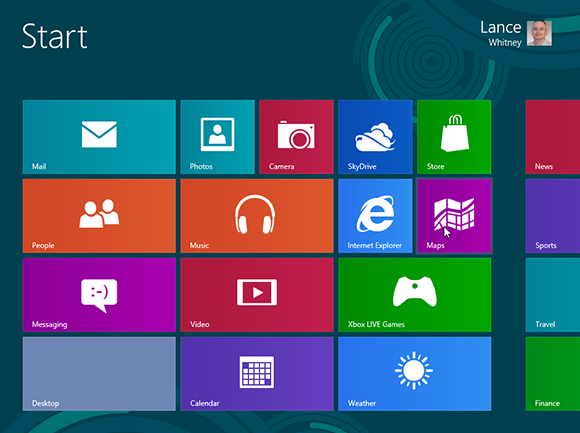Open the Camera tile
The height and width of the screenshot is (433, 580).
tap(296, 137)
